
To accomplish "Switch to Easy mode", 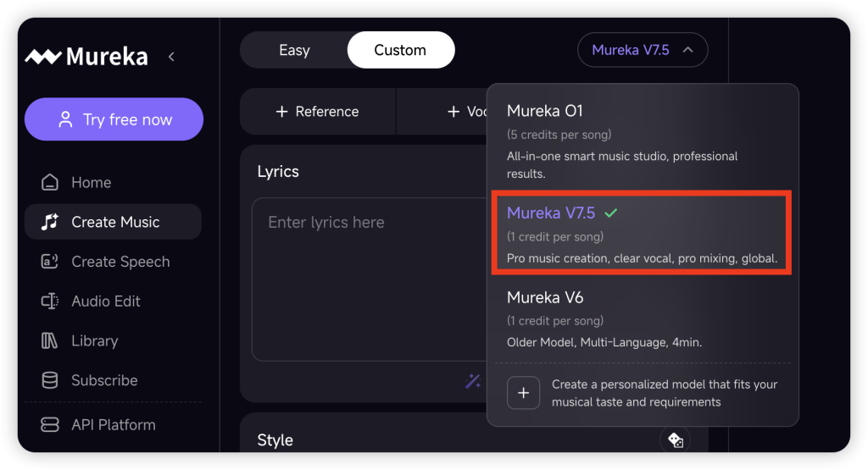I will coord(294,50).
